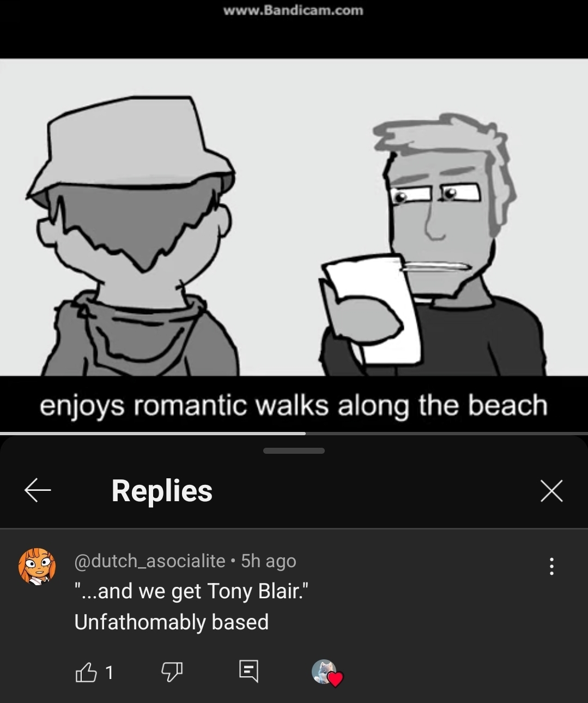Open the three-dot comment options menu
The image size is (588, 703).
point(551,566)
